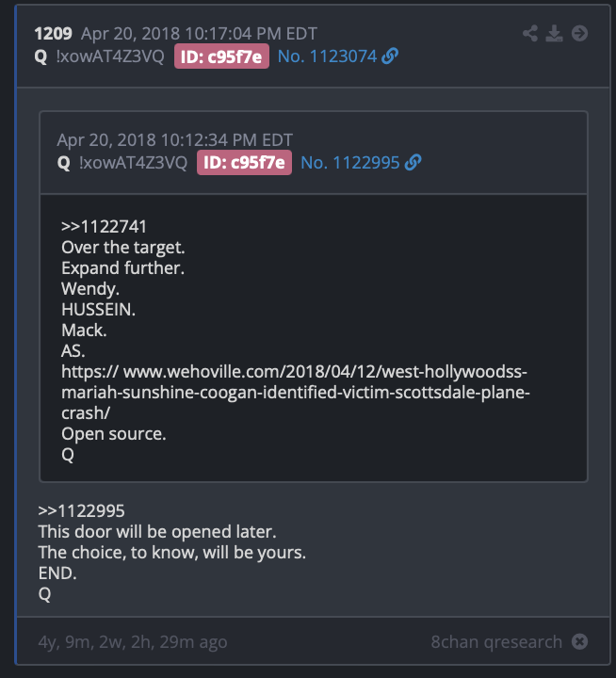Open post via the right-arrow circle icon
616x678 pixels.
click(x=579, y=33)
